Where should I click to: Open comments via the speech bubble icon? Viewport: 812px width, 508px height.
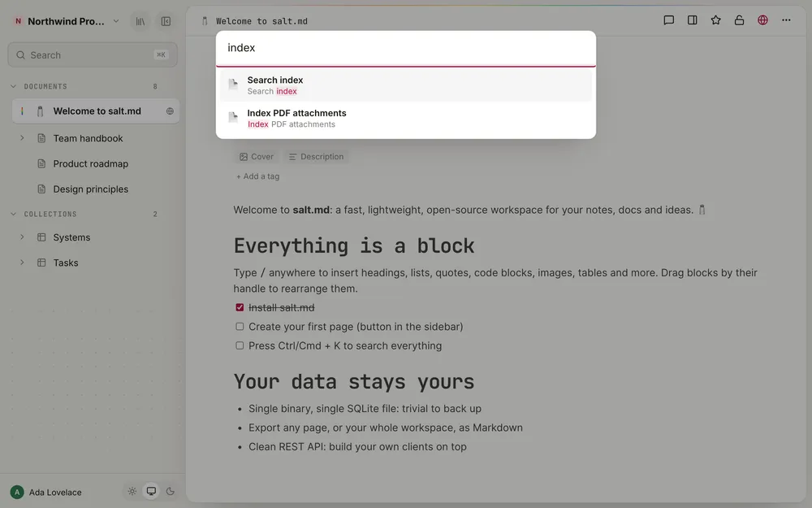[x=668, y=20]
